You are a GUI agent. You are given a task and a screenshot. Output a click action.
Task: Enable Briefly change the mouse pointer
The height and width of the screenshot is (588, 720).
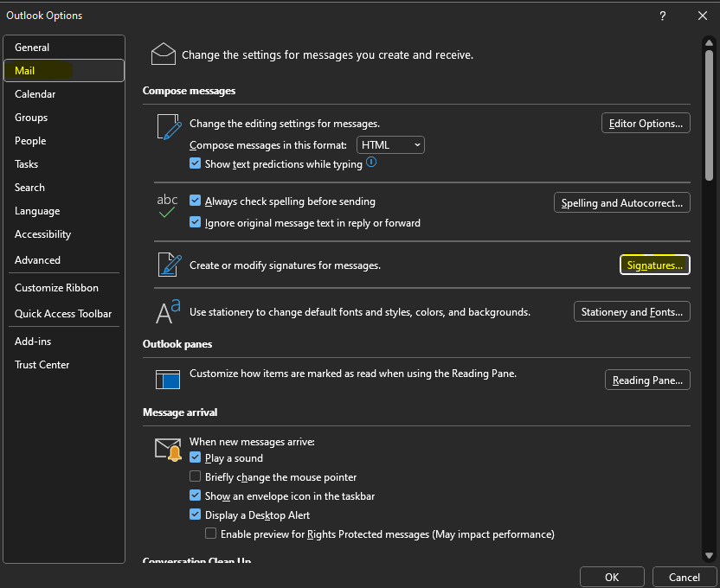click(195, 476)
